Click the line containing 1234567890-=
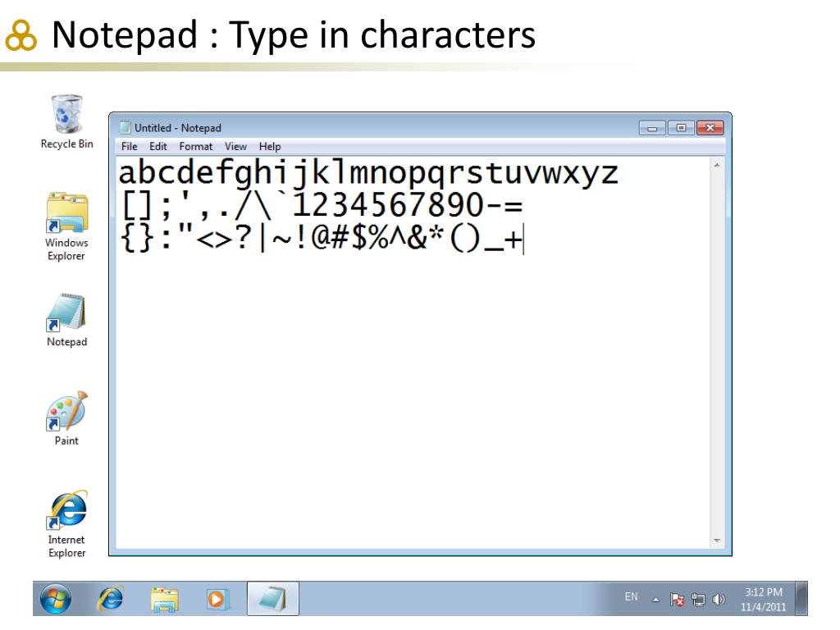The width and height of the screenshot is (840, 630). tap(322, 205)
